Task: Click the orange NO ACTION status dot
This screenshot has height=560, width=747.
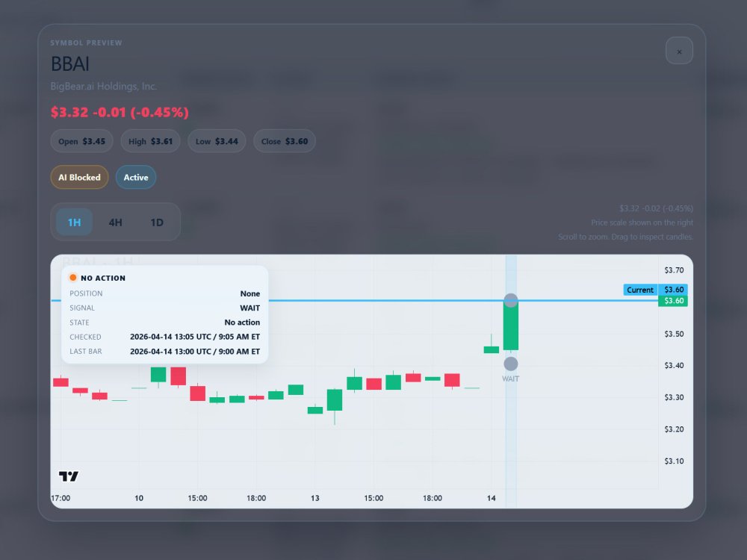Action: pos(73,278)
